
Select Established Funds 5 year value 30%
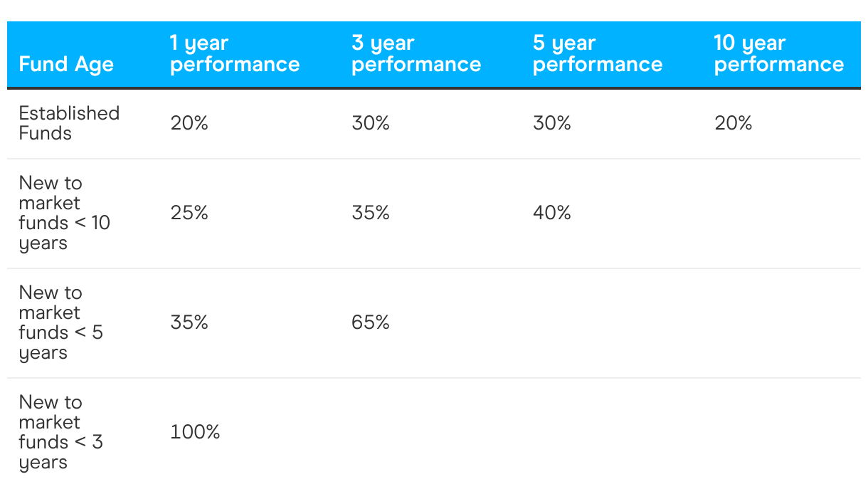552,123
